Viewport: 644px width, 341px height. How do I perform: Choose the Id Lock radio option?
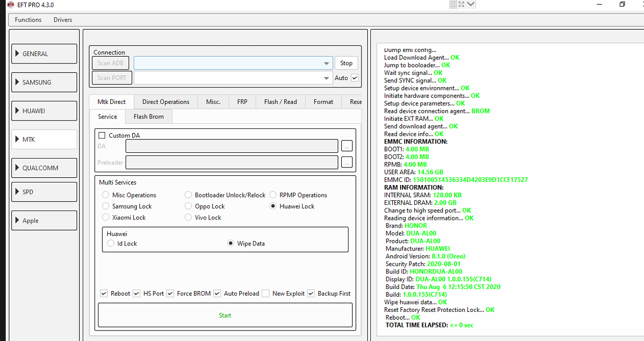(111, 243)
